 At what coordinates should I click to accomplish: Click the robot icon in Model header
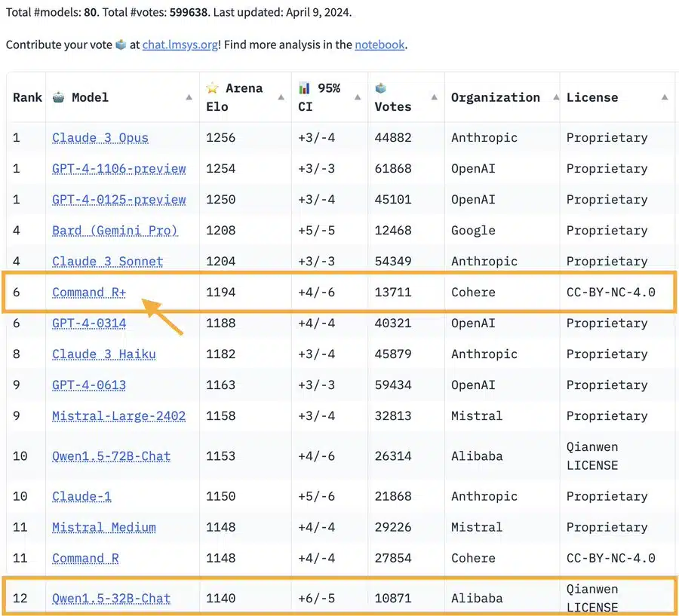pyautogui.click(x=58, y=97)
